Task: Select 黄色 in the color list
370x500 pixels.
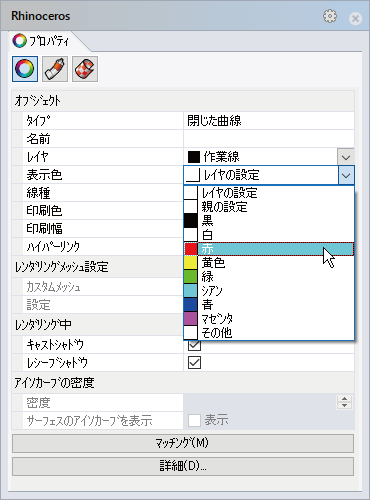Action: tap(269, 263)
